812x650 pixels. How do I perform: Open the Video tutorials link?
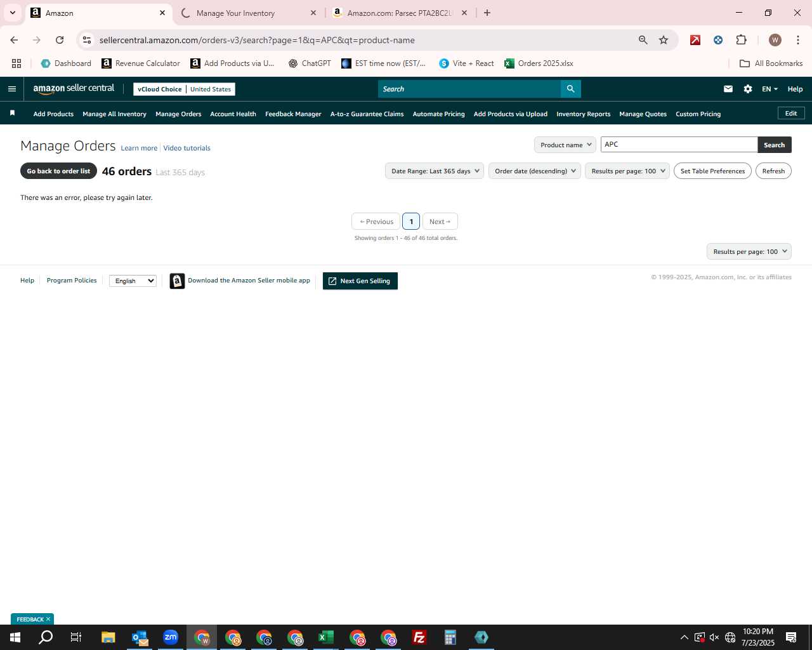click(x=187, y=148)
